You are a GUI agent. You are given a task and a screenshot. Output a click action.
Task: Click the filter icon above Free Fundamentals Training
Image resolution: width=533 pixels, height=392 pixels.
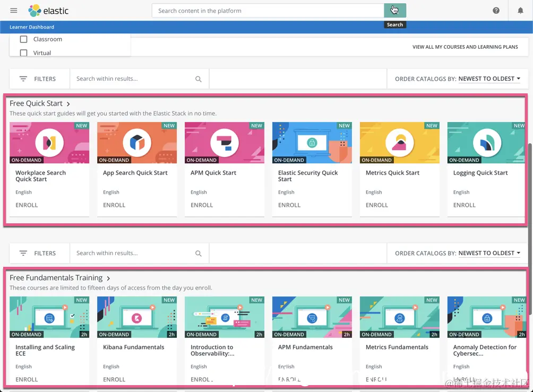23,253
